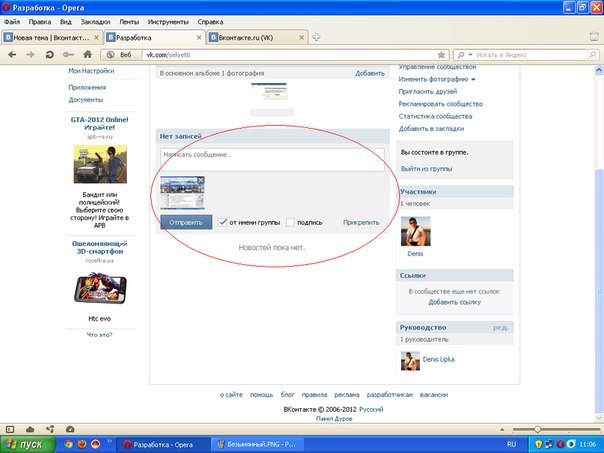
Task: Expand quick launch overflow chevron
Action: tap(109, 441)
